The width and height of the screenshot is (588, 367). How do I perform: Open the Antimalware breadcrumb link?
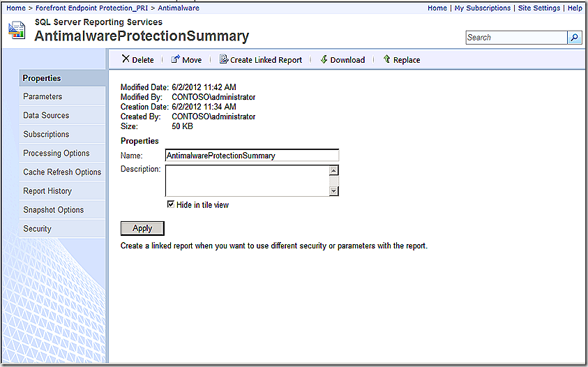click(179, 8)
